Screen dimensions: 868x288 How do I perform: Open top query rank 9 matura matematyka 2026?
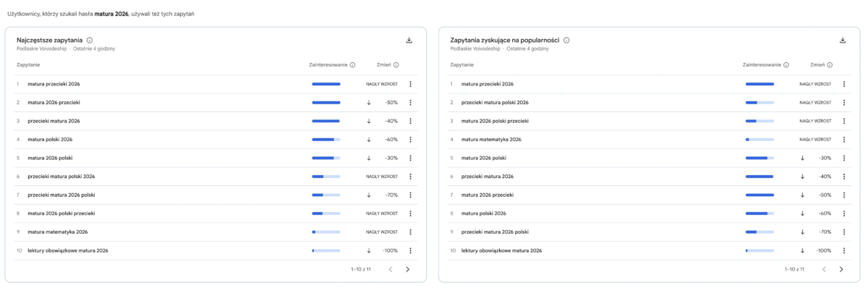point(58,232)
